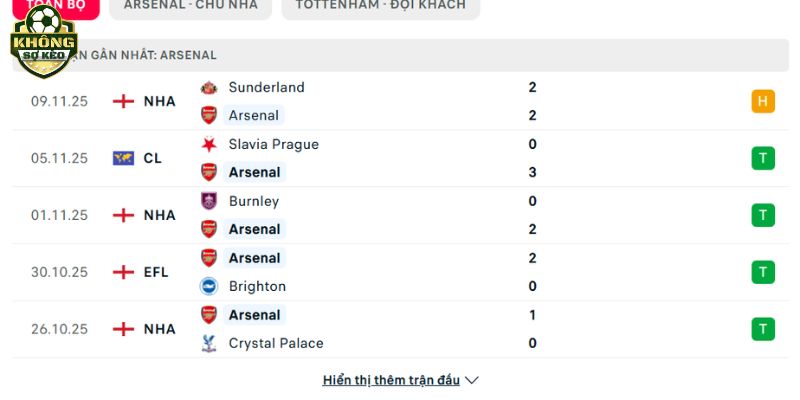This screenshot has width=800, height=400.
Task: Open the Sunderland team name link
Action: (266, 87)
